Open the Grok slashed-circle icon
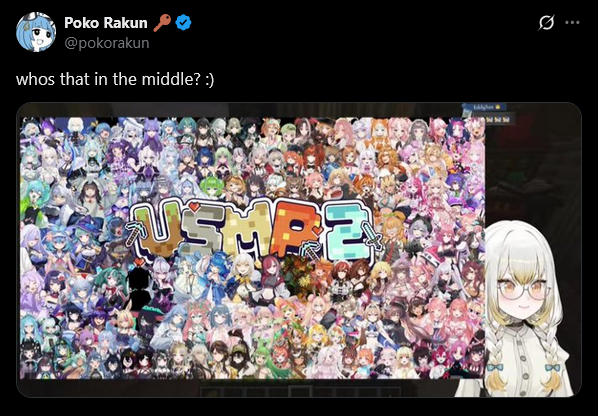598x416 pixels. 546,22
